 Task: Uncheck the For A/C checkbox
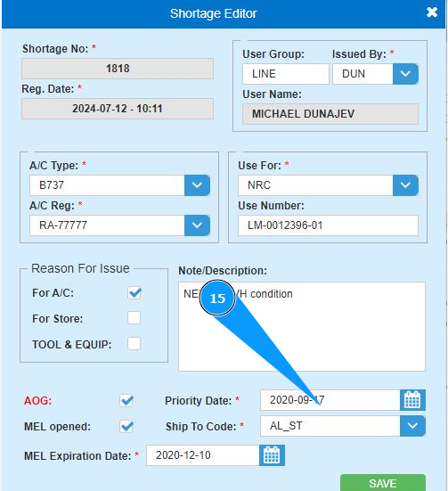[x=134, y=293]
